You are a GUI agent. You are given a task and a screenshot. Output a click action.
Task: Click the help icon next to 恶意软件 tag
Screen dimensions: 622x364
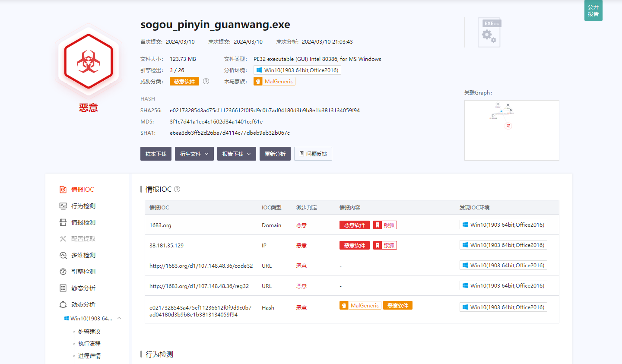[x=206, y=81]
